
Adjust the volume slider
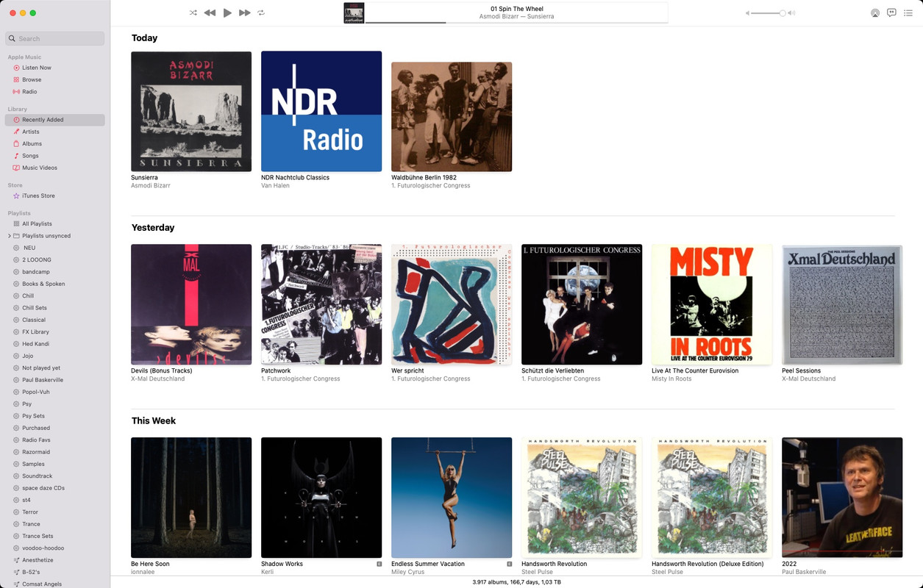point(770,13)
